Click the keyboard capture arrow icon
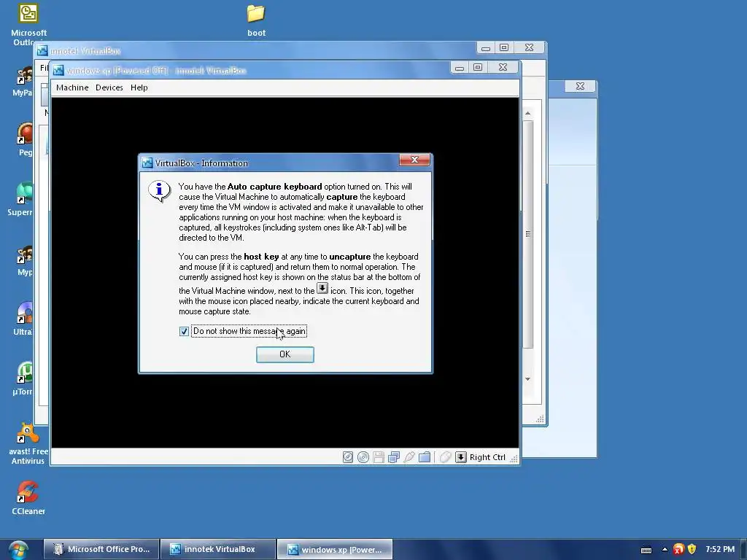747x560 pixels. [x=461, y=457]
